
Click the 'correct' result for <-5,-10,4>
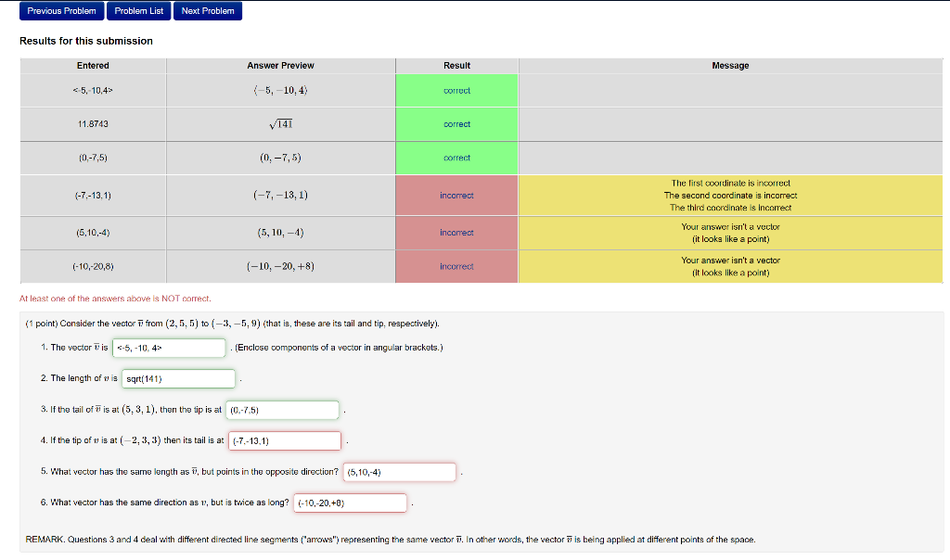tap(456, 91)
